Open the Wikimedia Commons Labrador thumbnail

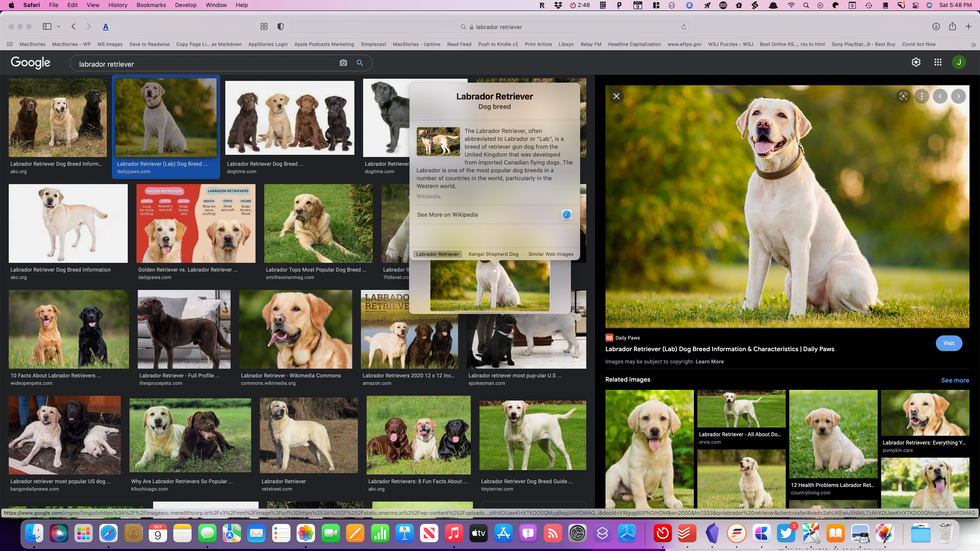click(x=296, y=329)
